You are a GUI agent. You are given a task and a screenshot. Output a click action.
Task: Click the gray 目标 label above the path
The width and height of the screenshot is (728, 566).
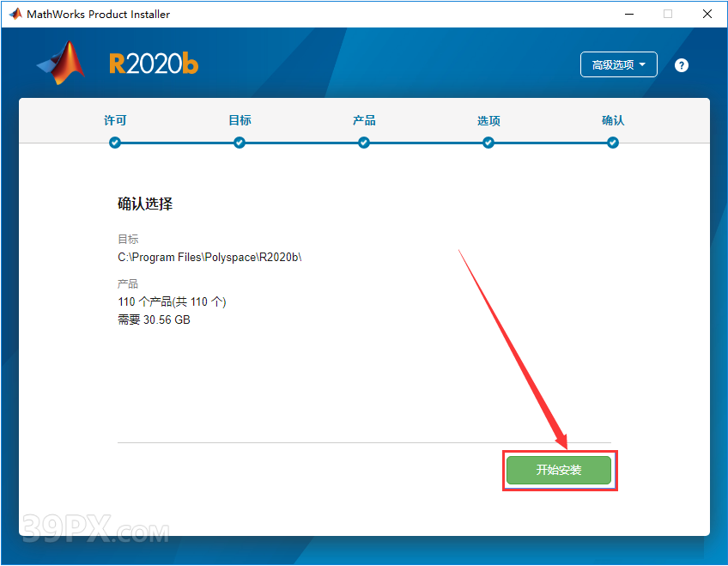128,239
